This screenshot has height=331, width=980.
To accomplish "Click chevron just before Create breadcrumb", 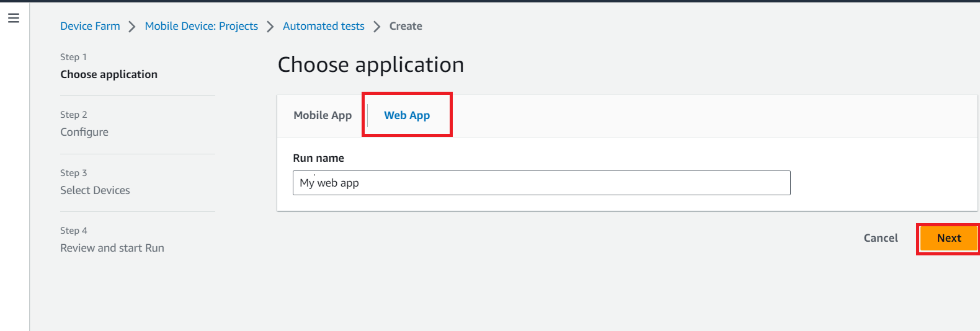I will coord(376,27).
